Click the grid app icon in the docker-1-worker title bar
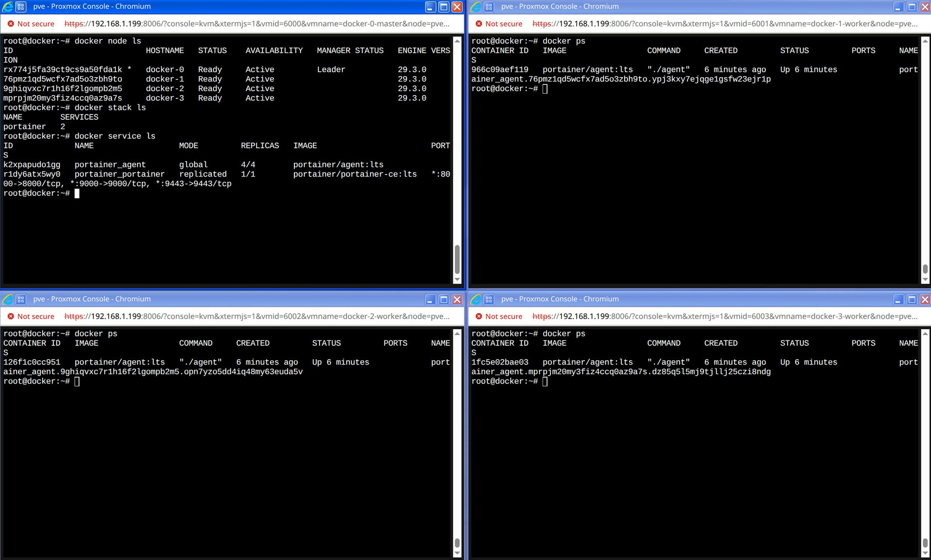Image resolution: width=931 pixels, height=560 pixels. 489,7
